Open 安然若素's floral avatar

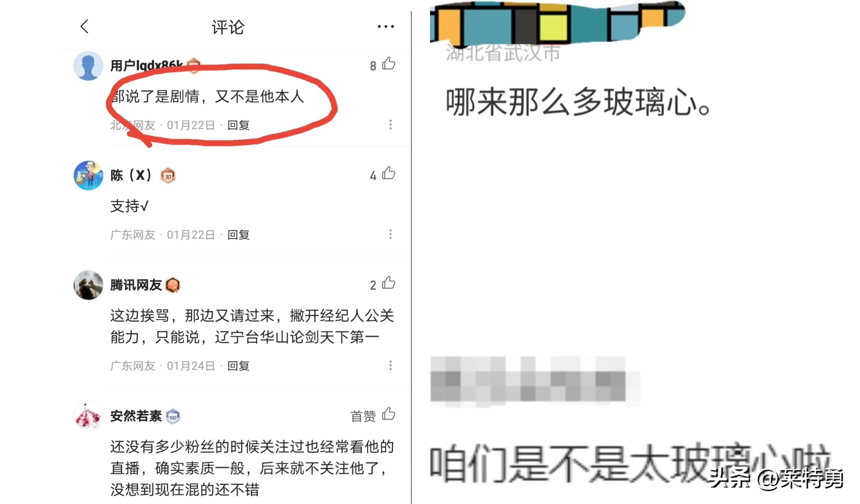pyautogui.click(x=88, y=416)
